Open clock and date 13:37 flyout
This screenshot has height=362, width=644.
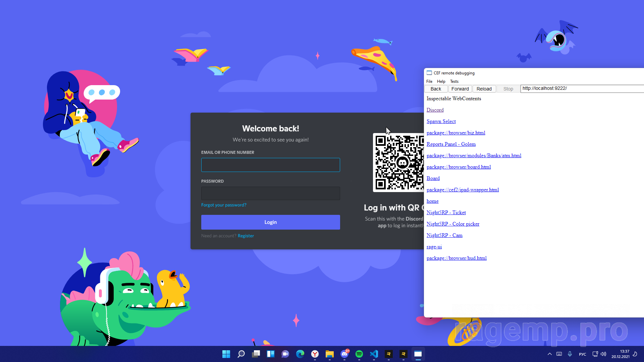[x=621, y=354]
